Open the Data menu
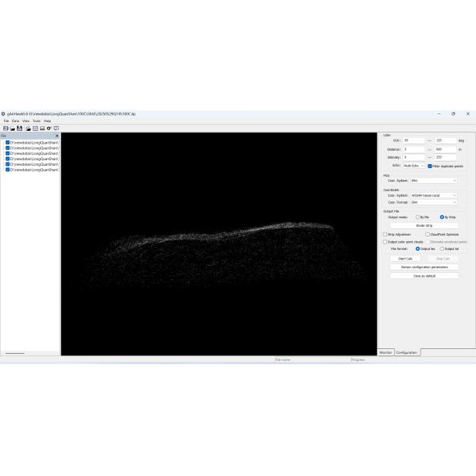 (16, 121)
